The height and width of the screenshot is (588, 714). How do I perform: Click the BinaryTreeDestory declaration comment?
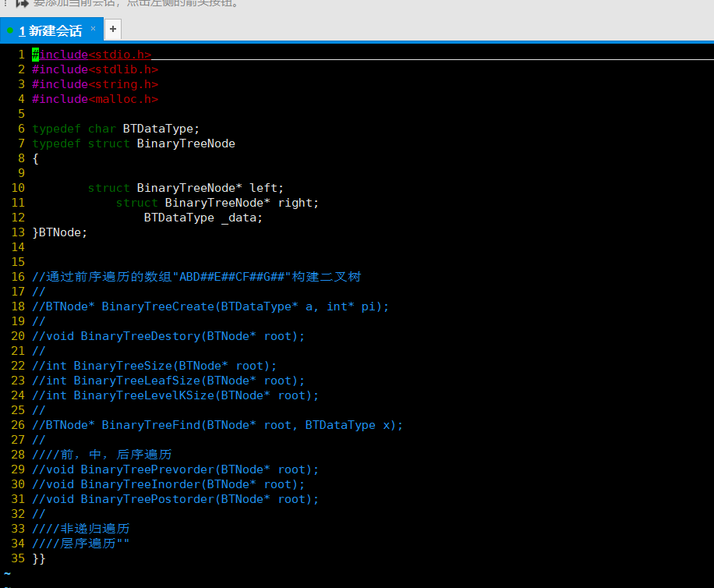(x=168, y=335)
